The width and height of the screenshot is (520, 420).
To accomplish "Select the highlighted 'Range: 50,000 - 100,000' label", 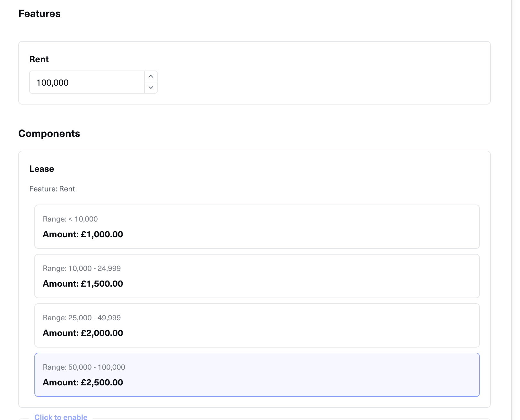I will [x=84, y=367].
